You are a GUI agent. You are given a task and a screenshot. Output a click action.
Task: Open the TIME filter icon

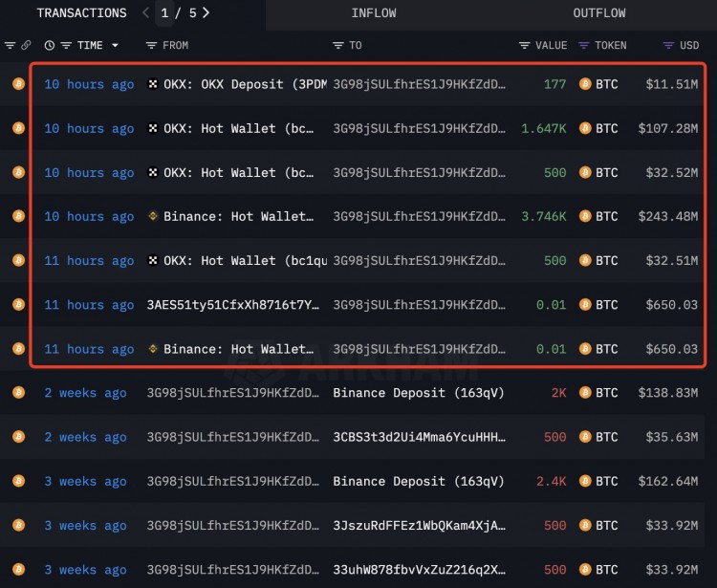click(66, 45)
